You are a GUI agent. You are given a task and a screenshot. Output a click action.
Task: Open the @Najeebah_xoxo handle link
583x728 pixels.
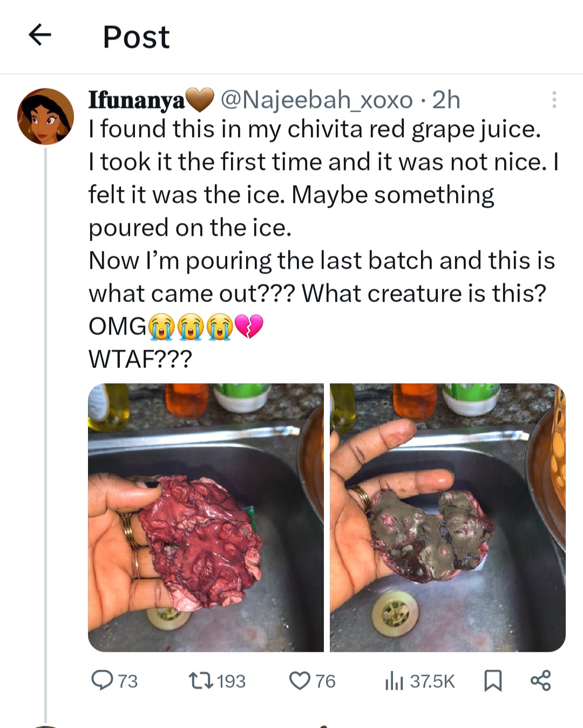317,100
